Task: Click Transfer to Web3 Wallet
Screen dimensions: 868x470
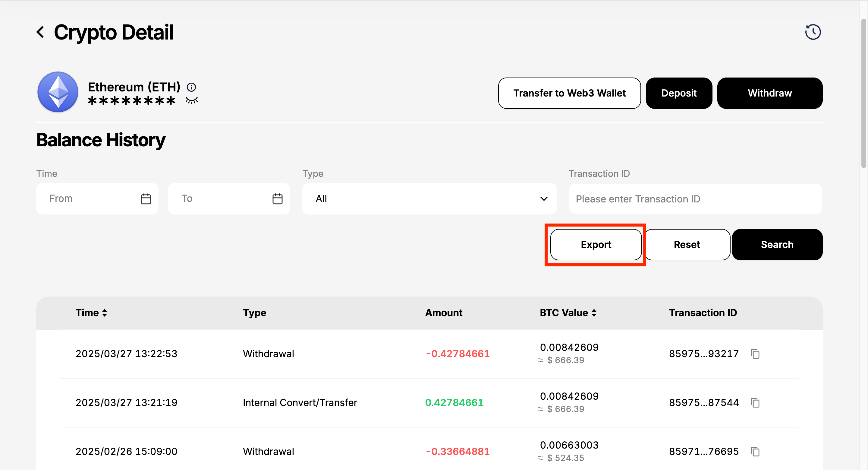Action: pyautogui.click(x=569, y=93)
